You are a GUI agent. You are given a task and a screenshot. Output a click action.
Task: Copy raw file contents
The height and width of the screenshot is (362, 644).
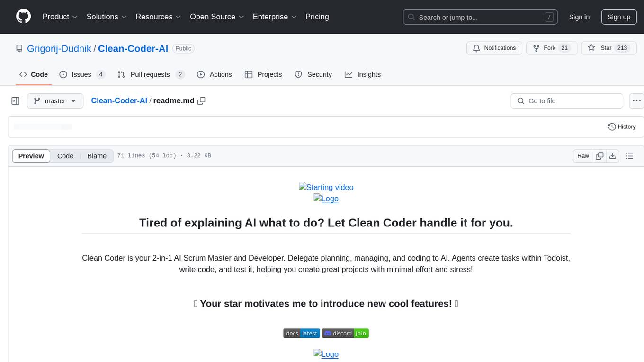[x=599, y=156]
